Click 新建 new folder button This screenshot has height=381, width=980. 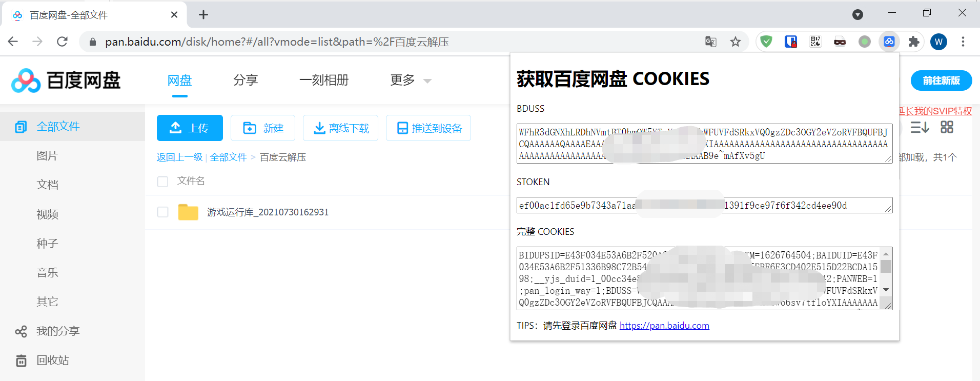coord(263,128)
